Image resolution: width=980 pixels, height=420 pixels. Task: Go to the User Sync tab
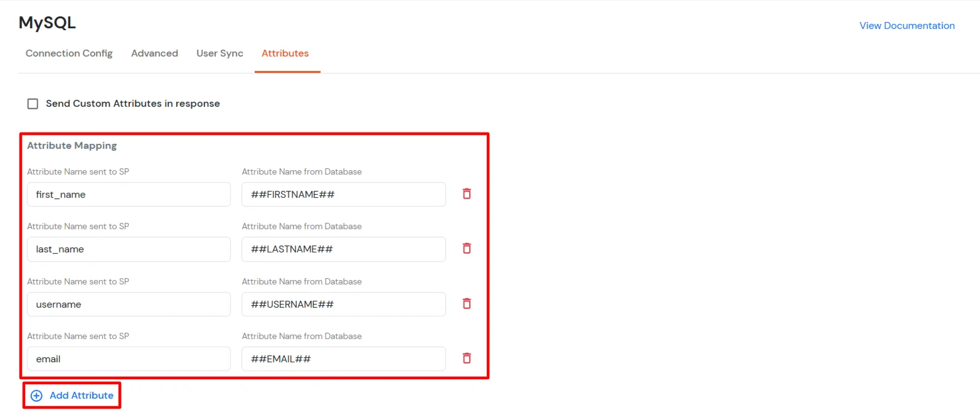(x=220, y=53)
